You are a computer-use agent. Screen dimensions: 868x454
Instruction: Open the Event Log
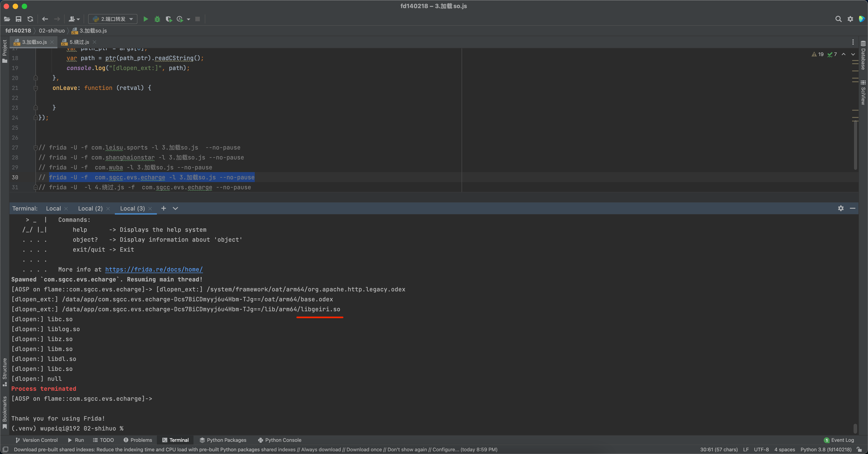[x=839, y=440]
